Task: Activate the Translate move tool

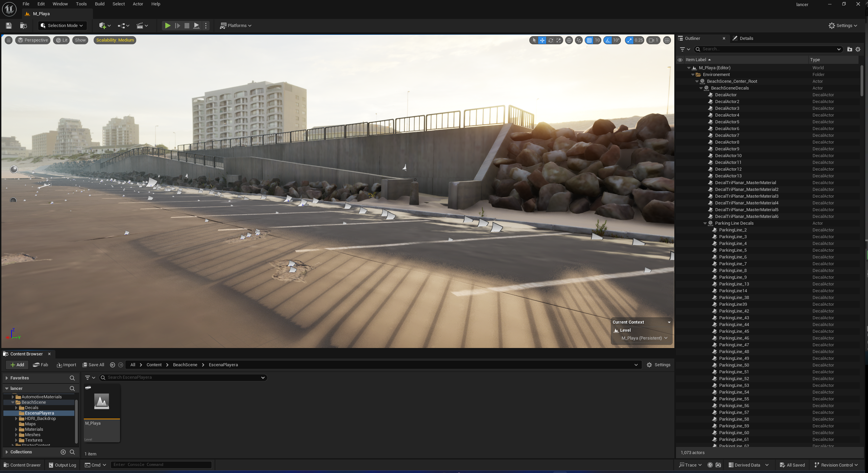Action: pos(542,40)
